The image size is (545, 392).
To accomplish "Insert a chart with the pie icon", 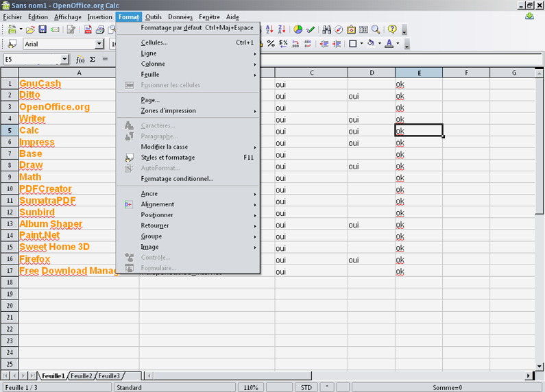I will pos(298,29).
